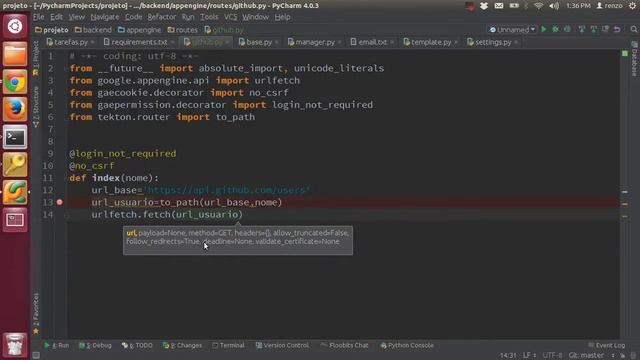Open the Debug tool window
The height and width of the screenshot is (360, 640).
click(95, 345)
